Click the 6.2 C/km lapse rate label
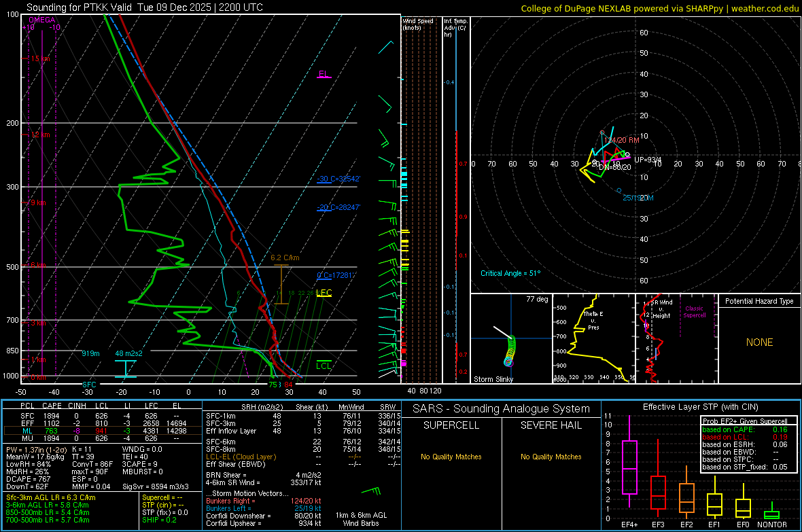 (x=285, y=258)
